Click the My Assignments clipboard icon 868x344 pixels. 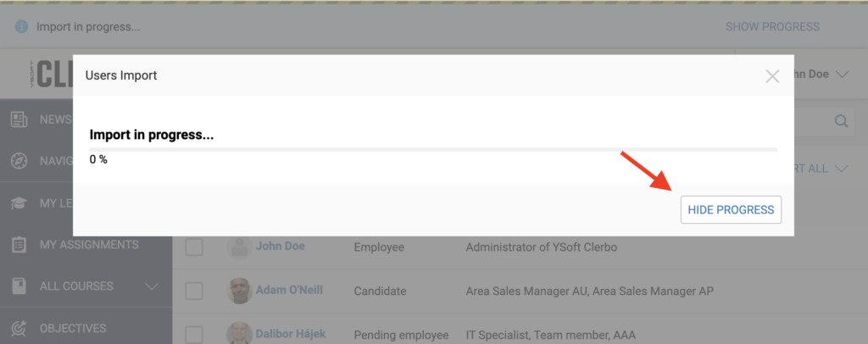(19, 245)
